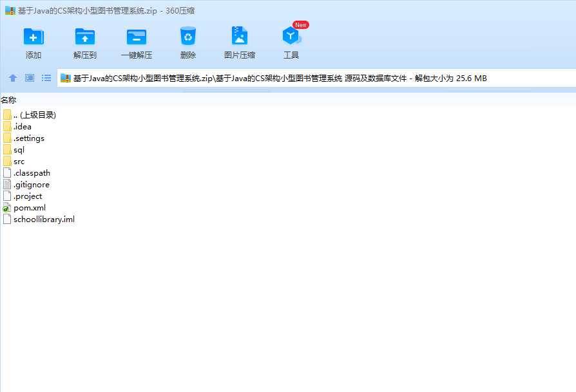Click the 解压到 (Extract to) icon
The width and height of the screenshot is (576, 392).
[x=85, y=37]
